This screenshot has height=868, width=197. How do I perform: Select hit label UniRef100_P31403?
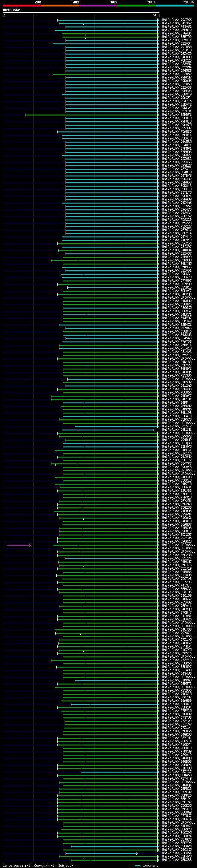coord(176,352)
